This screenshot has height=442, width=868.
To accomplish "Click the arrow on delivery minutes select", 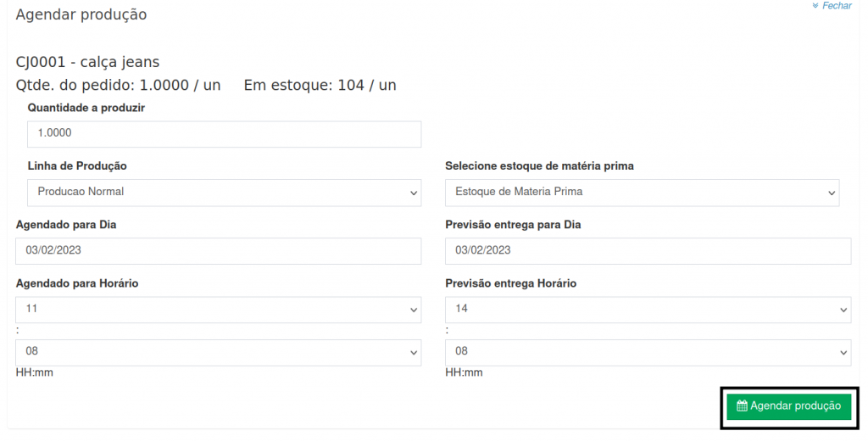I will [843, 352].
